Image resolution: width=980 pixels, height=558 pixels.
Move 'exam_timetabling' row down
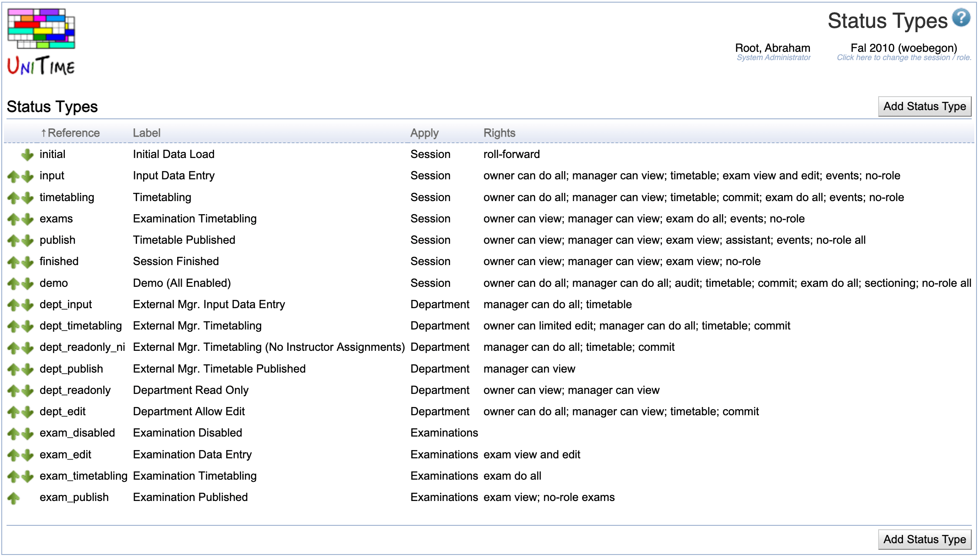(27, 476)
